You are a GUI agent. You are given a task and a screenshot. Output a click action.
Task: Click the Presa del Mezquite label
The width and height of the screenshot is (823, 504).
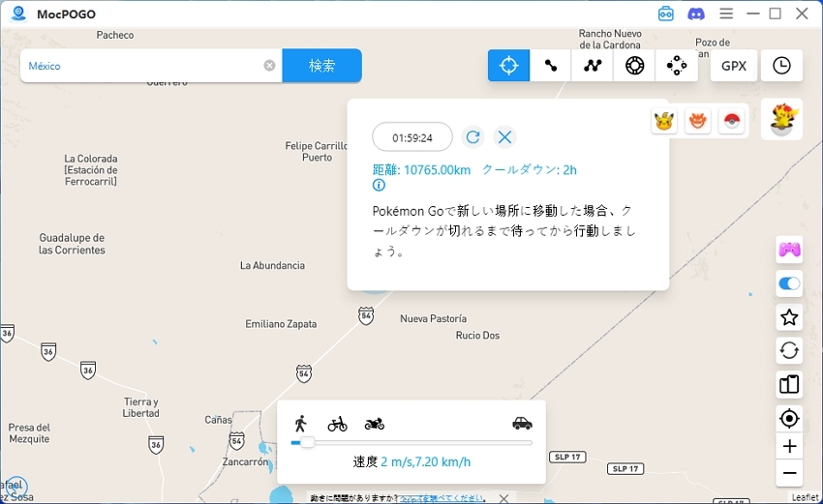tap(29, 433)
